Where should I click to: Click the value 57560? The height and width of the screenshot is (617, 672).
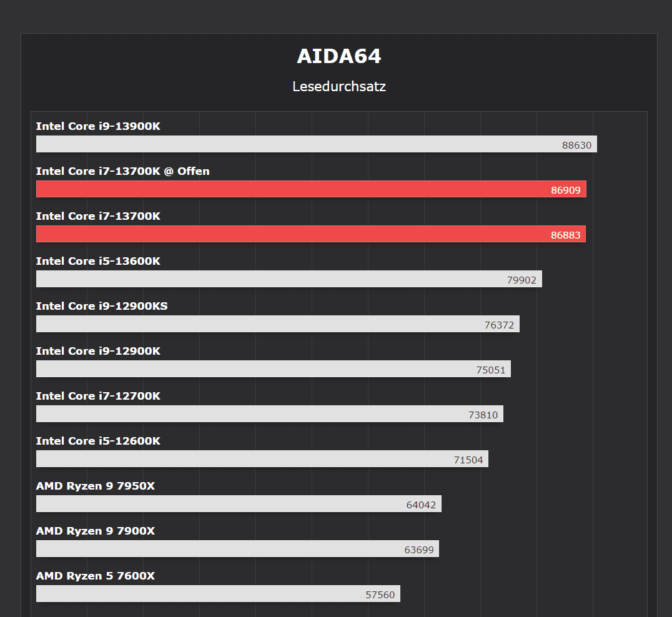coord(380,595)
